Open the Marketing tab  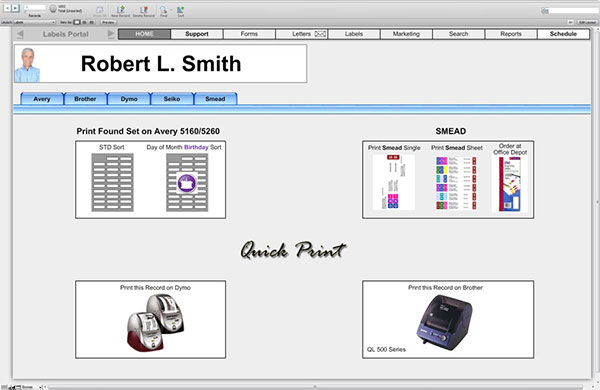click(x=406, y=34)
